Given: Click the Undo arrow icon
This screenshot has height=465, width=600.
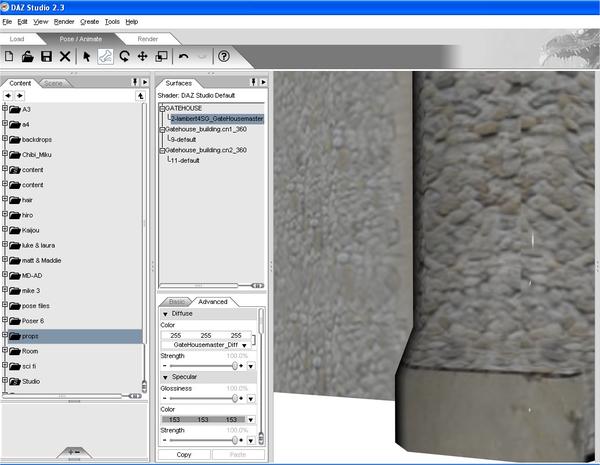Looking at the screenshot, I should coord(184,57).
